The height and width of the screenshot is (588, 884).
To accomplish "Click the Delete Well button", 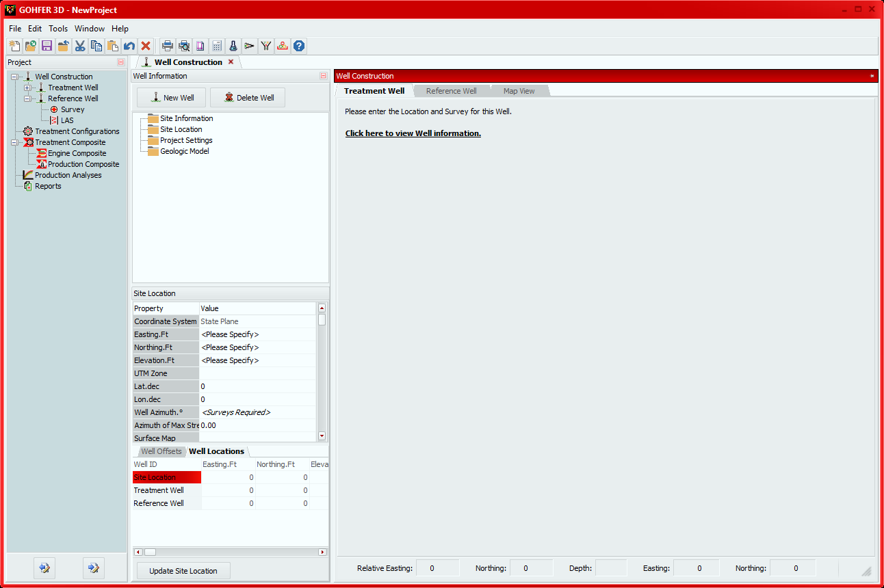I will [248, 98].
